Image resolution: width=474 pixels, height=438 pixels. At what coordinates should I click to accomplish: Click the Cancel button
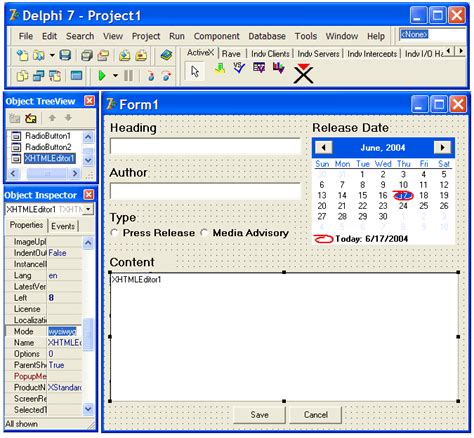point(316,415)
